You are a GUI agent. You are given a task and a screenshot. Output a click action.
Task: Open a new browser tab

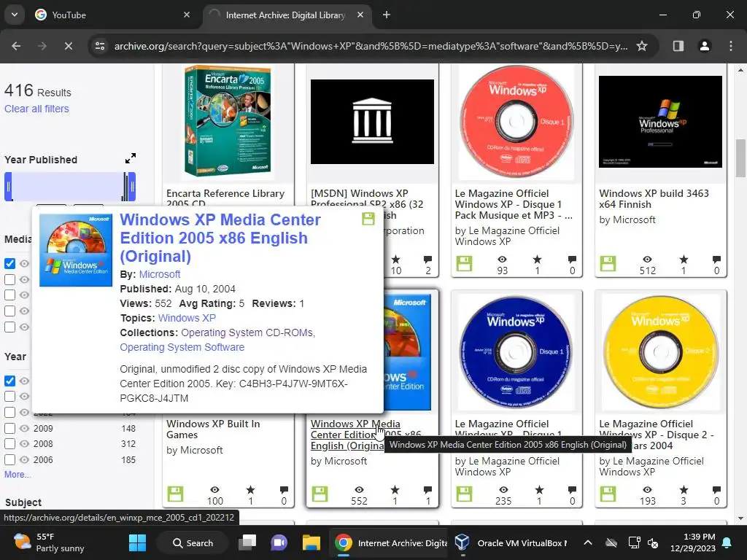click(387, 15)
